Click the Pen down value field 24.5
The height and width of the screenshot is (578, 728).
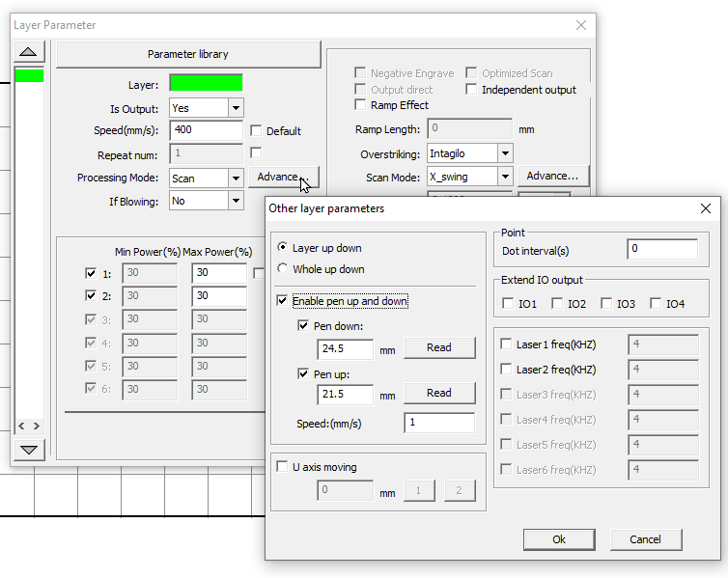pyautogui.click(x=345, y=349)
